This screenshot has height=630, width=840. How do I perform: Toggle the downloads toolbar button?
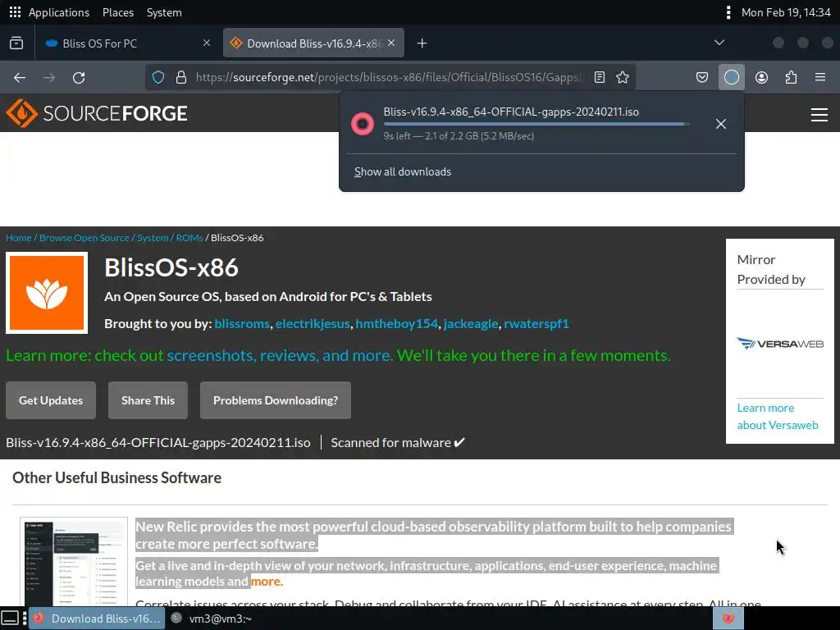[731, 78]
